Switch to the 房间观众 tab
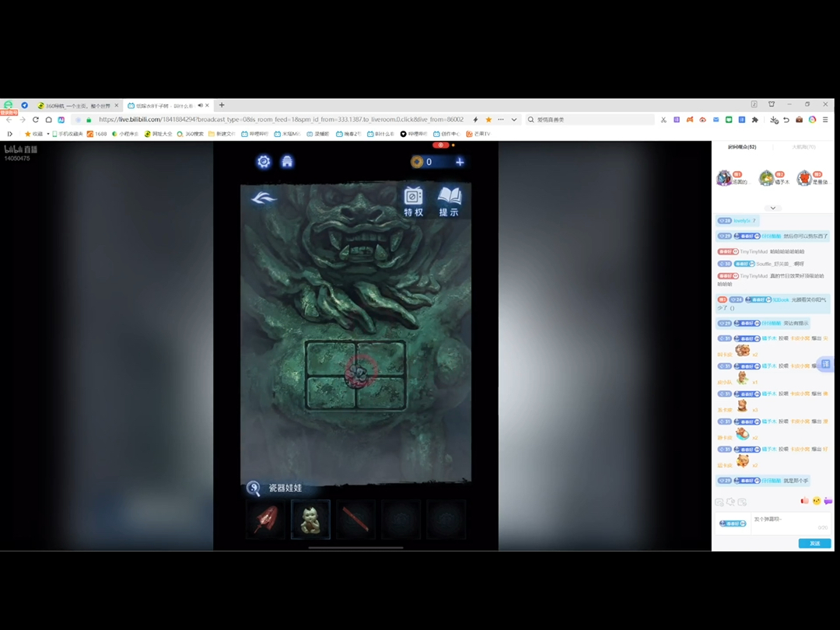This screenshot has height=630, width=840. coord(741,147)
